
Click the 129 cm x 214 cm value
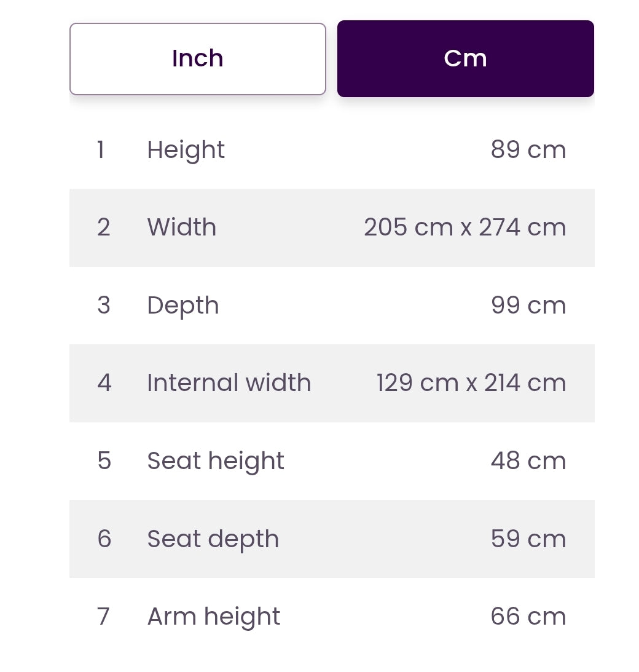pos(471,382)
